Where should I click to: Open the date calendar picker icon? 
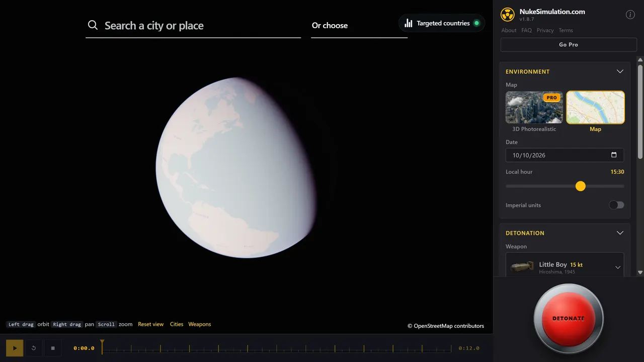click(614, 155)
